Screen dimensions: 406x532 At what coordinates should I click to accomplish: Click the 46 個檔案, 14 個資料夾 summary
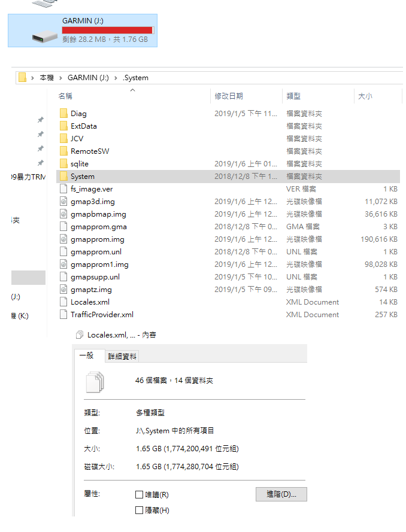(x=174, y=381)
